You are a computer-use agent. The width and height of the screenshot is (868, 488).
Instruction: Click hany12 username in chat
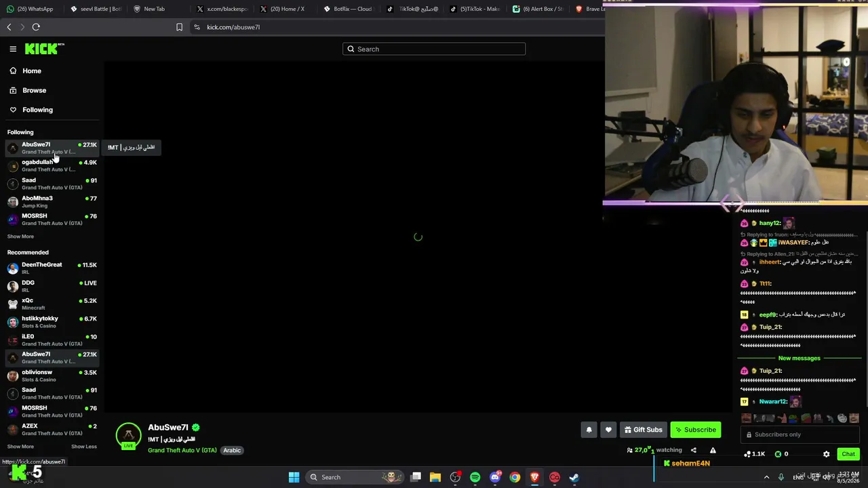[x=770, y=223]
